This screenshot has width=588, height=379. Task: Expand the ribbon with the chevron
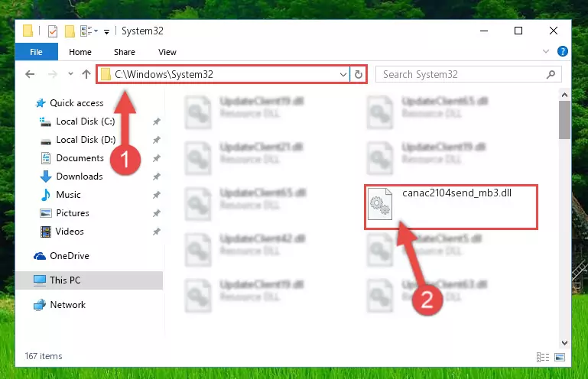(x=546, y=51)
